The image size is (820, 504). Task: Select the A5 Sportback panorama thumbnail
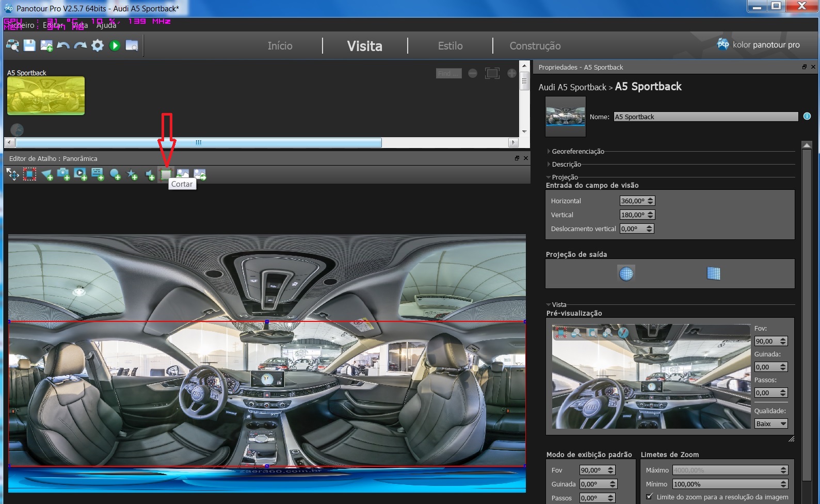(x=46, y=95)
